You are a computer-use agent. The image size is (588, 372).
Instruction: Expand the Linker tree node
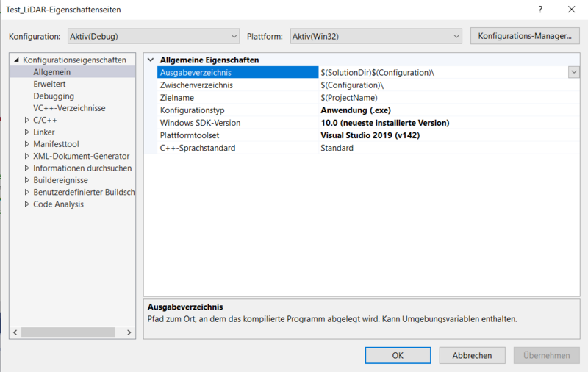[26, 132]
